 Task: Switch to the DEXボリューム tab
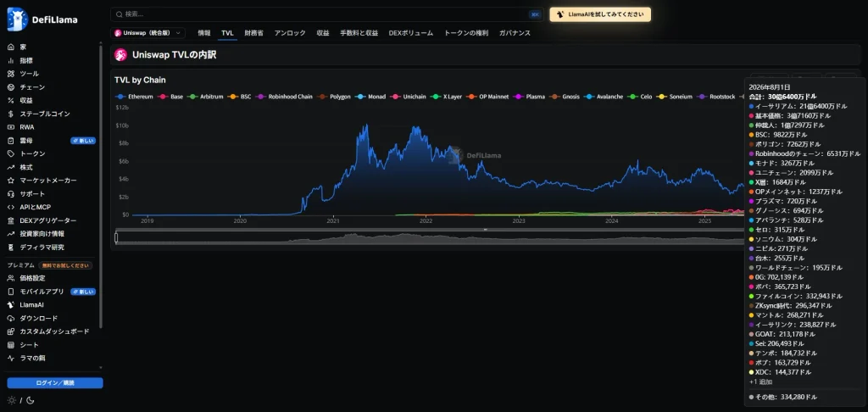pyautogui.click(x=411, y=33)
